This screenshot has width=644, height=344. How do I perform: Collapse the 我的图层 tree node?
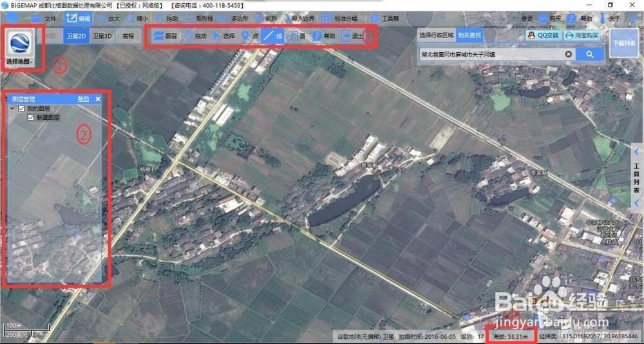tap(12, 109)
